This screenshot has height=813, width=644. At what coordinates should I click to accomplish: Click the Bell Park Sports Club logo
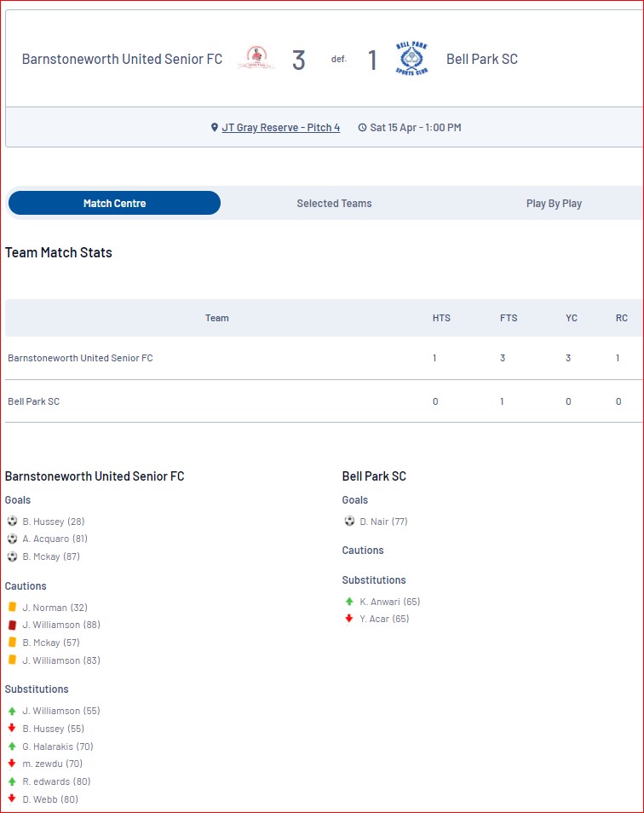(412, 58)
